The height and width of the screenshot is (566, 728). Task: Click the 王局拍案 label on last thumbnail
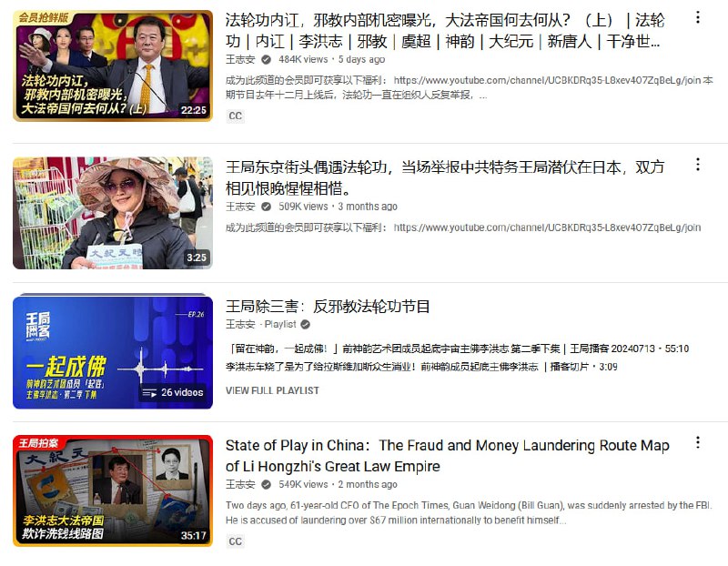click(38, 443)
